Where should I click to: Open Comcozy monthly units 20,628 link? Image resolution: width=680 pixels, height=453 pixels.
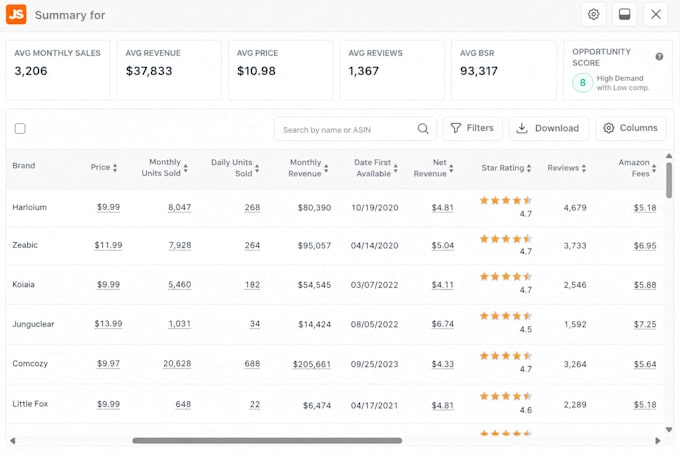(177, 364)
